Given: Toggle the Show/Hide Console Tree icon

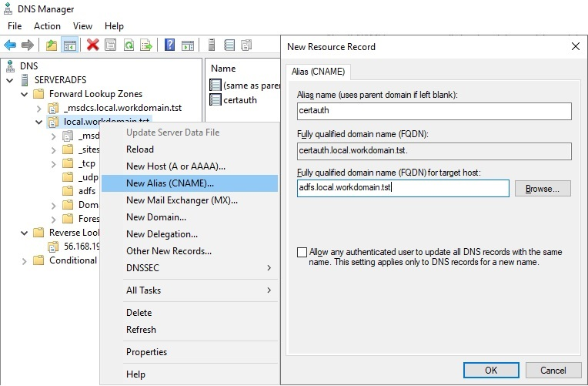Looking at the screenshot, I should (69, 45).
